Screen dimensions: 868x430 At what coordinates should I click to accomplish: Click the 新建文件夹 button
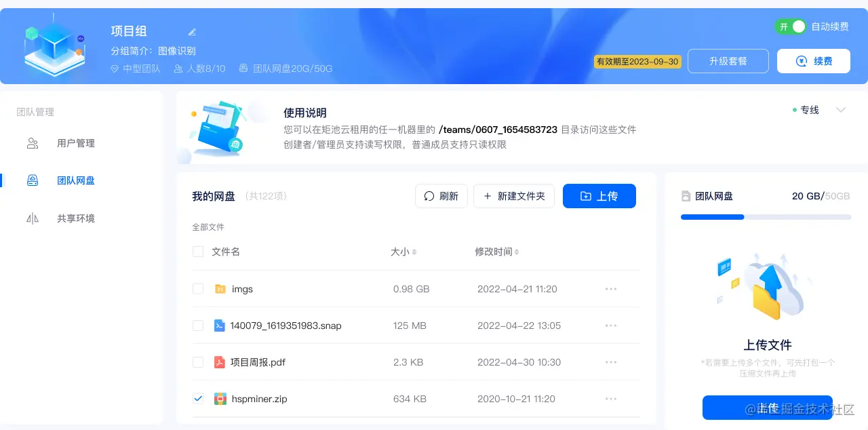coord(514,196)
